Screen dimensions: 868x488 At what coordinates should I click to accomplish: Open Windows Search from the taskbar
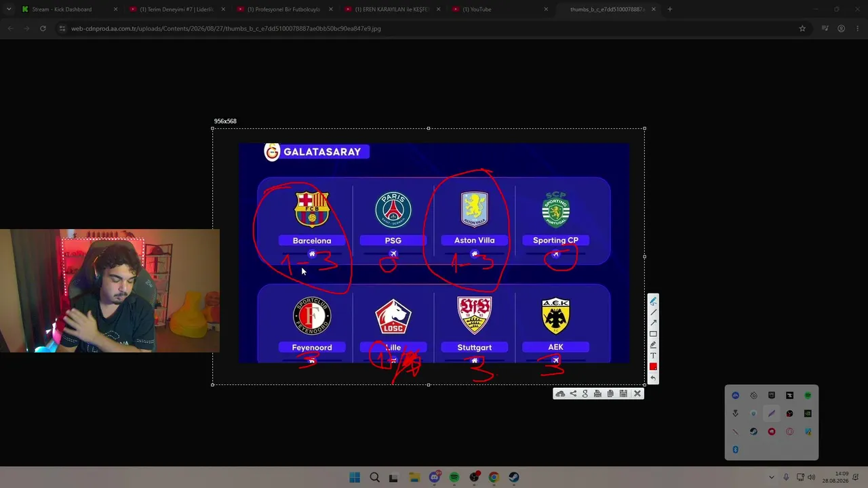pos(374,477)
